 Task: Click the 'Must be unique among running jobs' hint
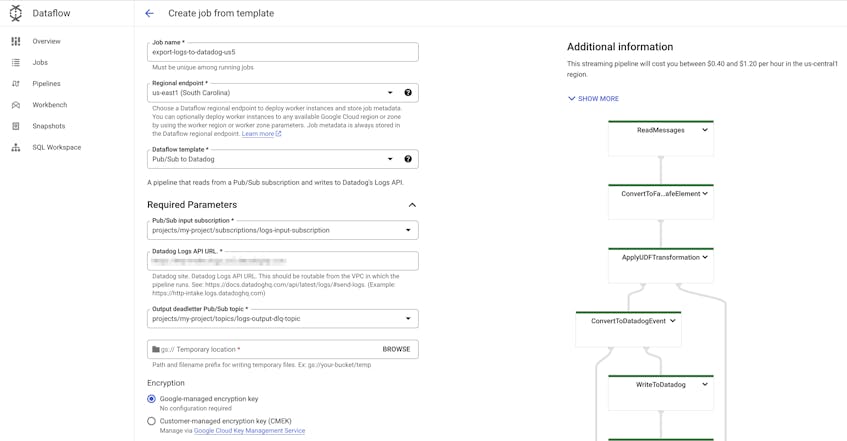[x=203, y=68]
